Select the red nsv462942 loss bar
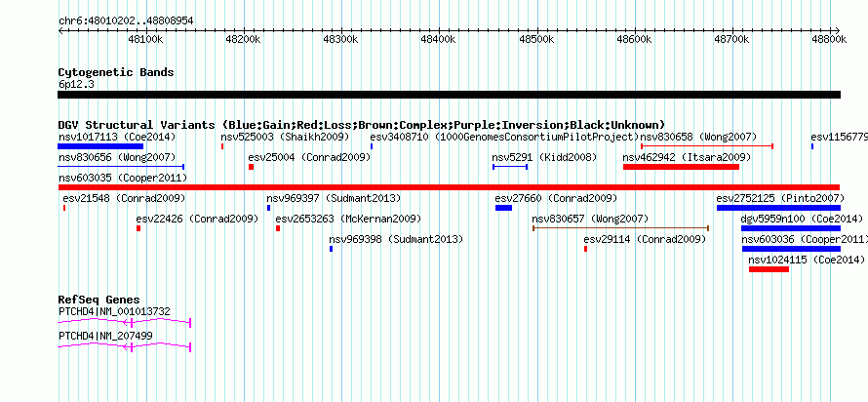 [682, 167]
